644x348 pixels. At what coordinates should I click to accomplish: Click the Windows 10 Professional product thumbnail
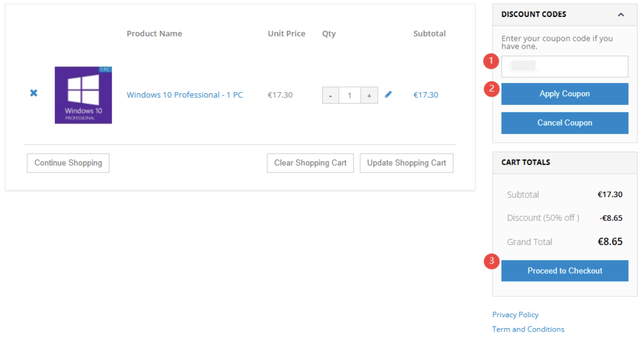click(x=83, y=95)
